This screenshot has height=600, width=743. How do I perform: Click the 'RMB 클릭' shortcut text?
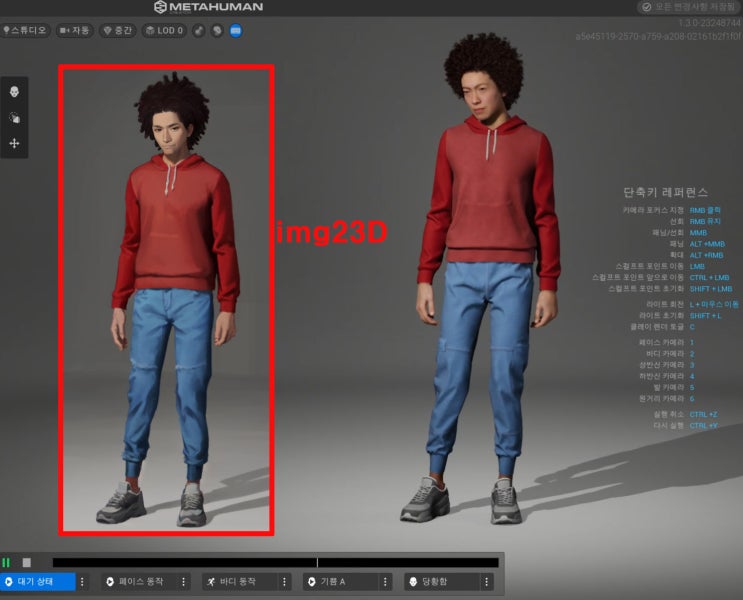pos(705,210)
